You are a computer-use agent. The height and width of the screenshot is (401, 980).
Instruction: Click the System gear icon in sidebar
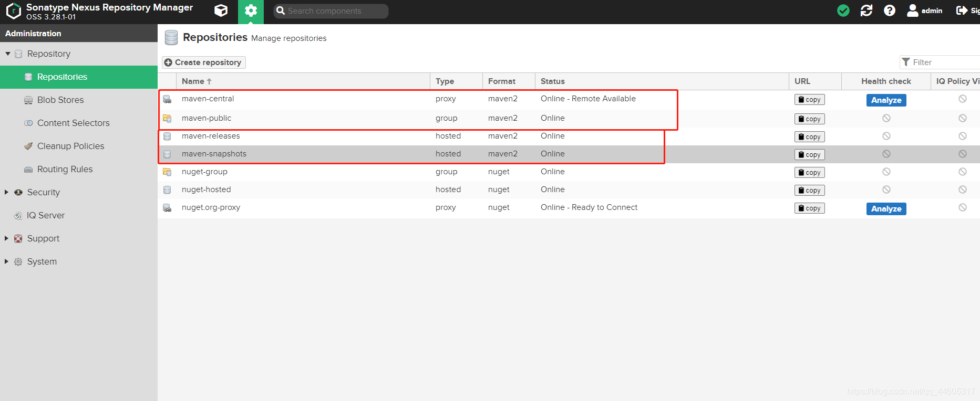click(x=18, y=261)
